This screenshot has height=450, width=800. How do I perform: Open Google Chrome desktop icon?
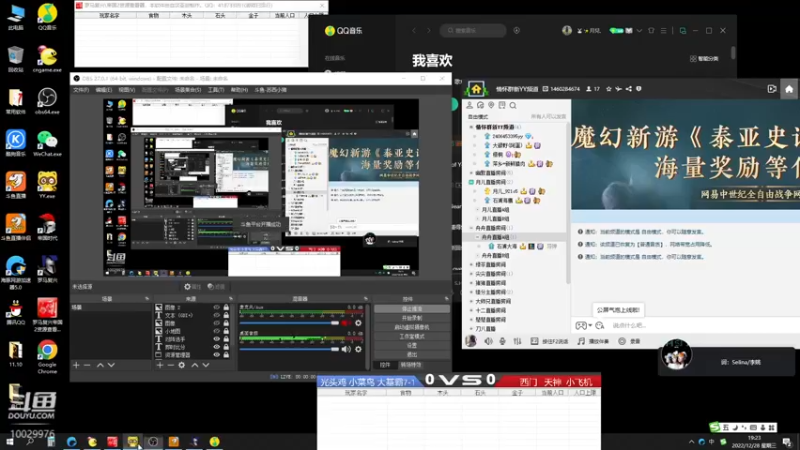pyautogui.click(x=47, y=357)
